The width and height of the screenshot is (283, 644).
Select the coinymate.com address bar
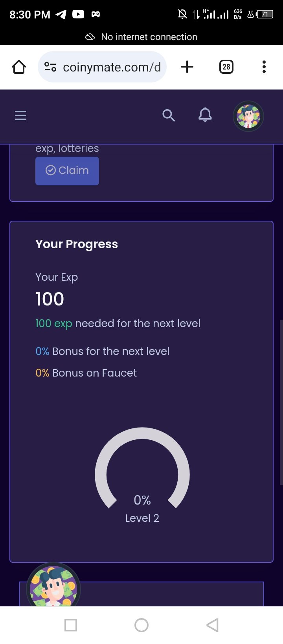click(x=102, y=67)
